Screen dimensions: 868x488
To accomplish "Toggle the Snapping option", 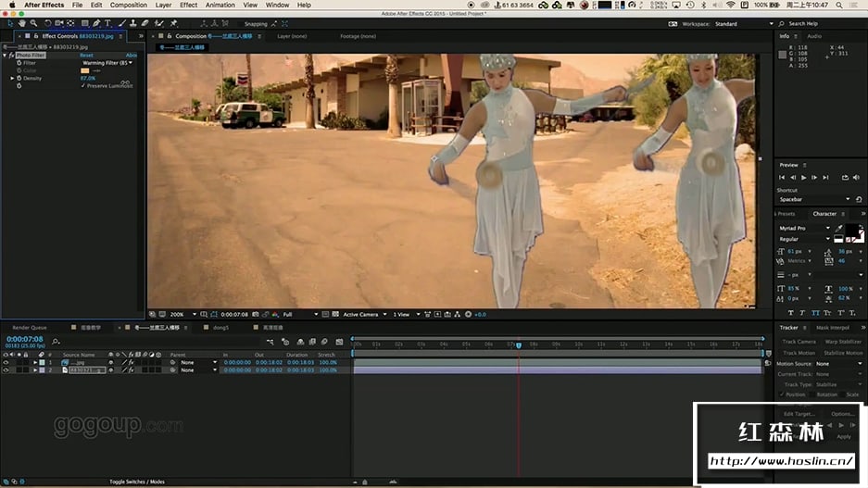I will (256, 24).
